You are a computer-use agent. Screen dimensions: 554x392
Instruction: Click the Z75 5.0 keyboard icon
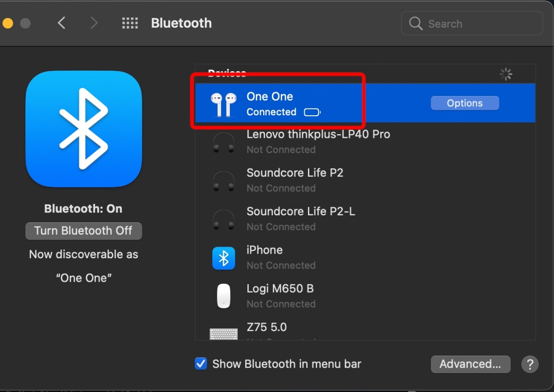coord(223,334)
